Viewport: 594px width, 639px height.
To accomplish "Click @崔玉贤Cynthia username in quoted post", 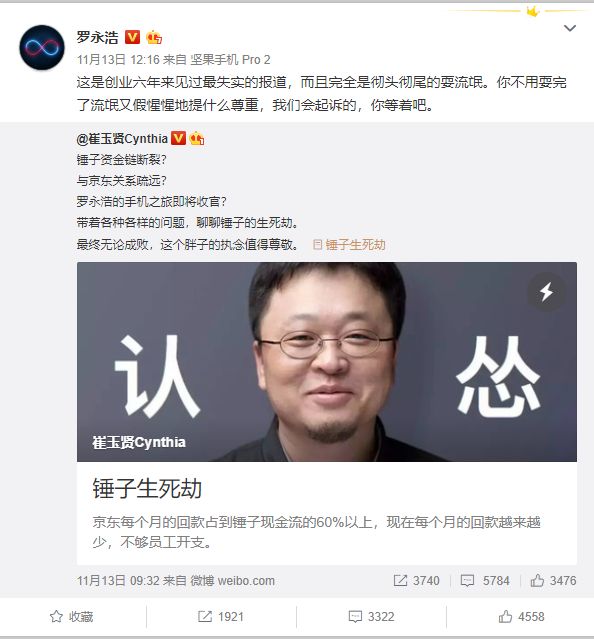I will click(x=122, y=139).
